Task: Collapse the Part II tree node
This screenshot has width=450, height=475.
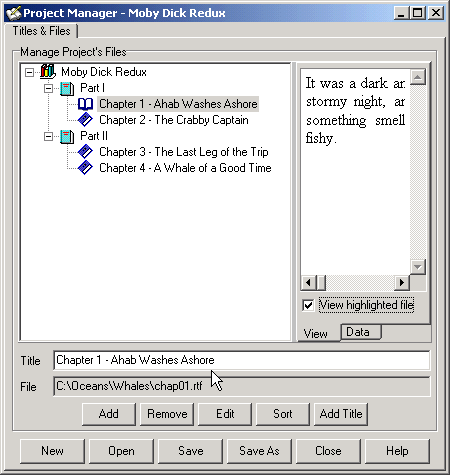Action: click(48, 136)
